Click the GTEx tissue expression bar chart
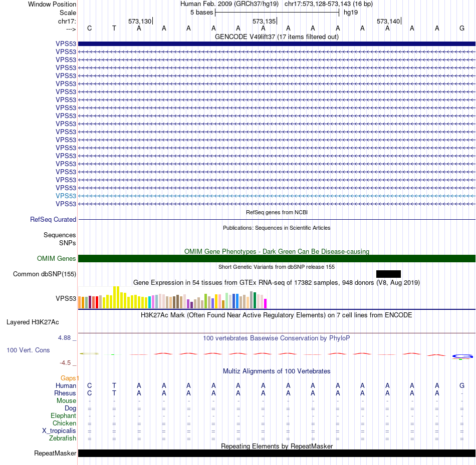 click(x=172, y=297)
